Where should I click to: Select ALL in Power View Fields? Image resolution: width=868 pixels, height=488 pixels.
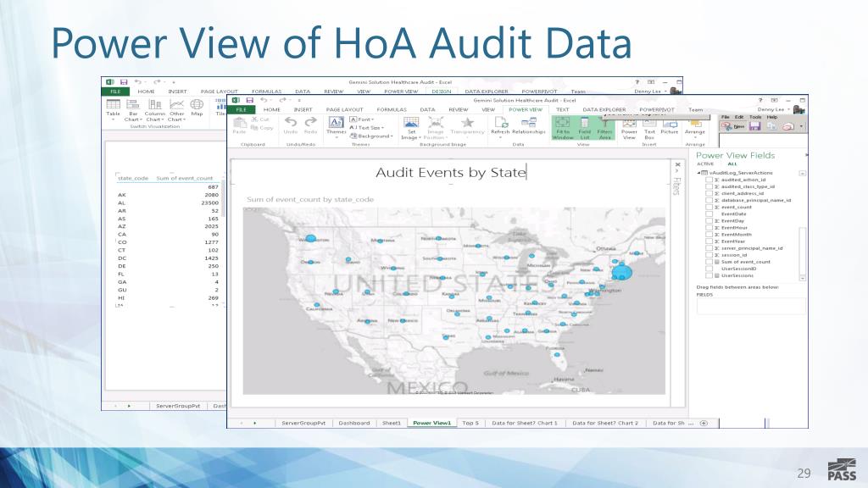[x=732, y=164]
